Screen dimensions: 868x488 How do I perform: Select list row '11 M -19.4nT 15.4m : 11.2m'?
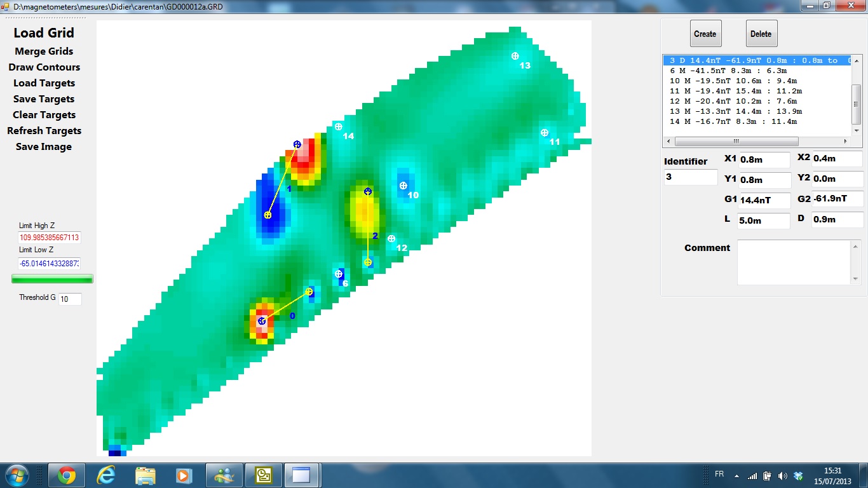pyautogui.click(x=757, y=91)
